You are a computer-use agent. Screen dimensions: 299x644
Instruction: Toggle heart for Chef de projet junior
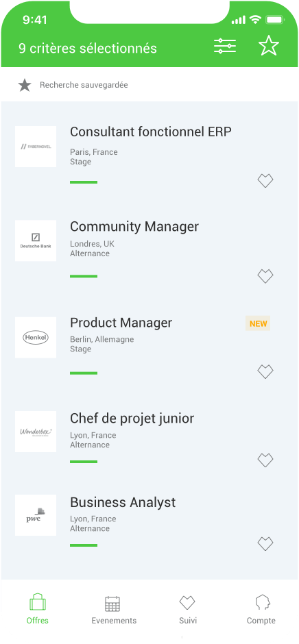[265, 460]
